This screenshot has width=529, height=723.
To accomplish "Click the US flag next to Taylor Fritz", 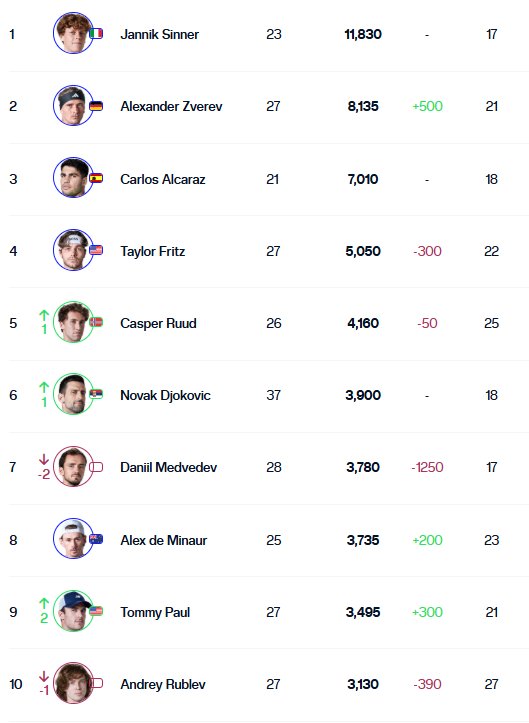I will (96, 250).
